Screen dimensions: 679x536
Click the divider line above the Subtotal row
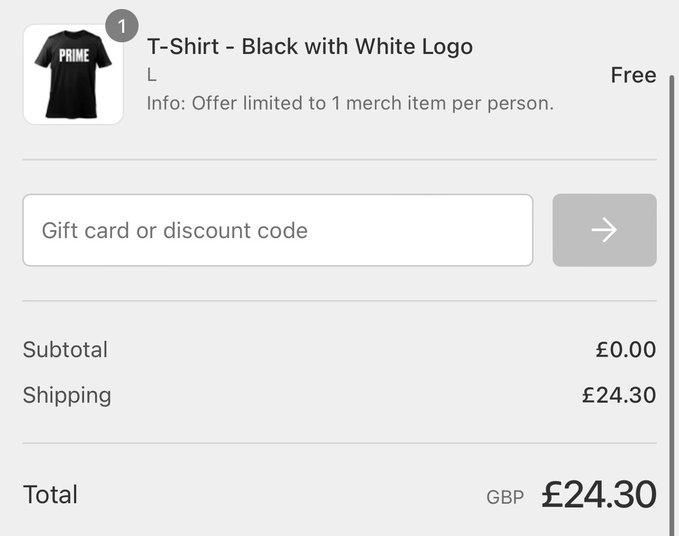click(339, 301)
